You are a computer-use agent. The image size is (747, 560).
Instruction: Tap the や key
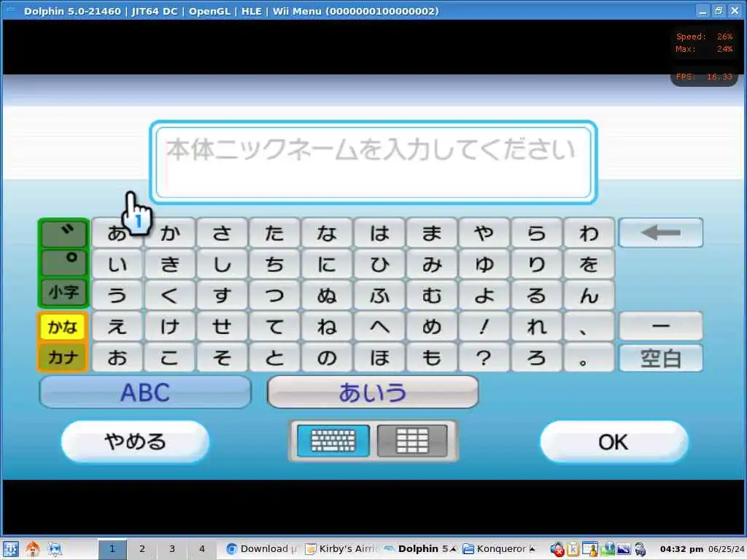[x=484, y=233]
